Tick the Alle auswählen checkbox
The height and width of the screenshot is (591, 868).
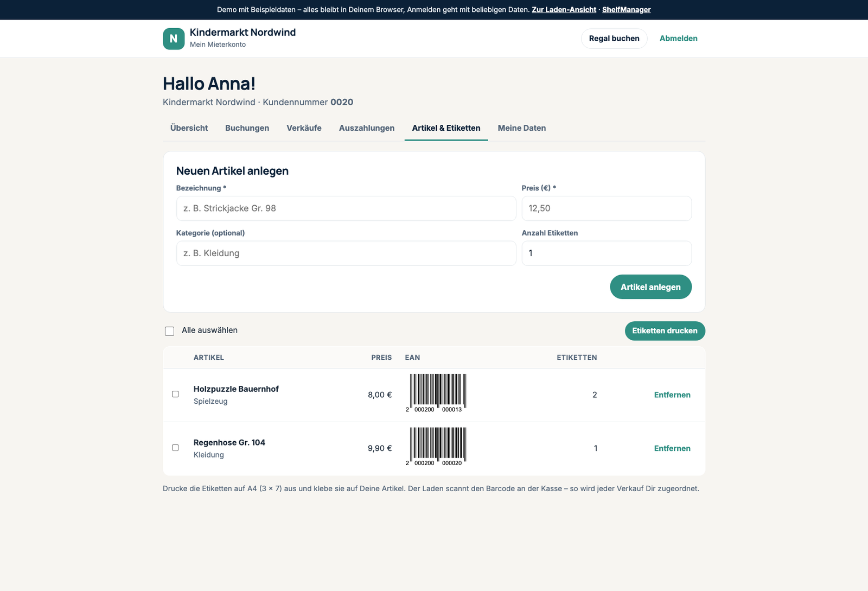(170, 331)
